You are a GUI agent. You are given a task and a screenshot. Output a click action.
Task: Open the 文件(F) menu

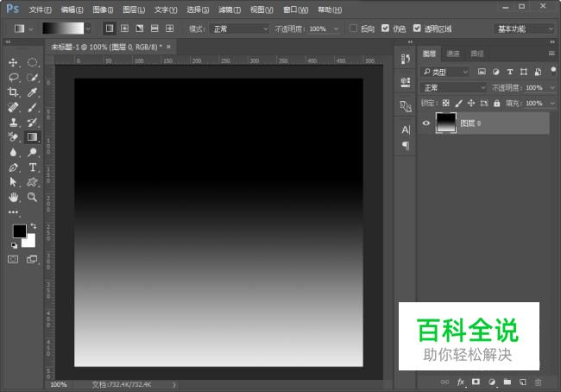click(40, 9)
